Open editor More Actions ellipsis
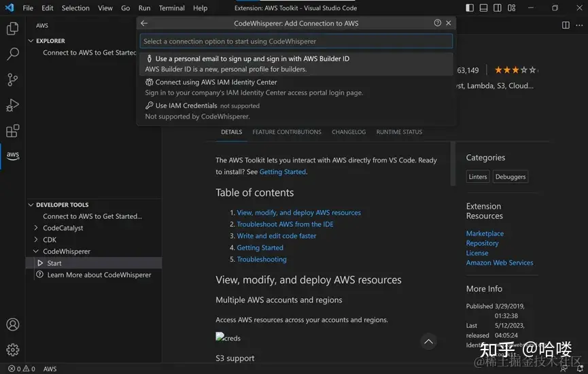 579,25
